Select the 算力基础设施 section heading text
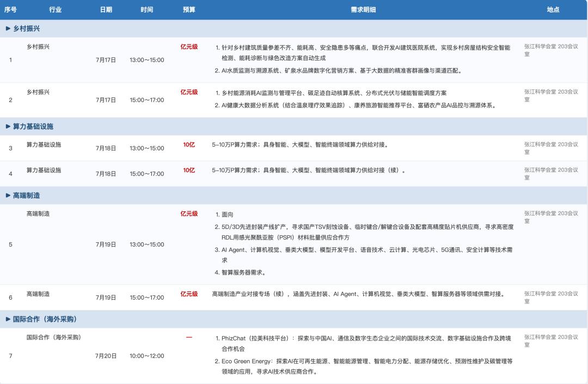 33,126
